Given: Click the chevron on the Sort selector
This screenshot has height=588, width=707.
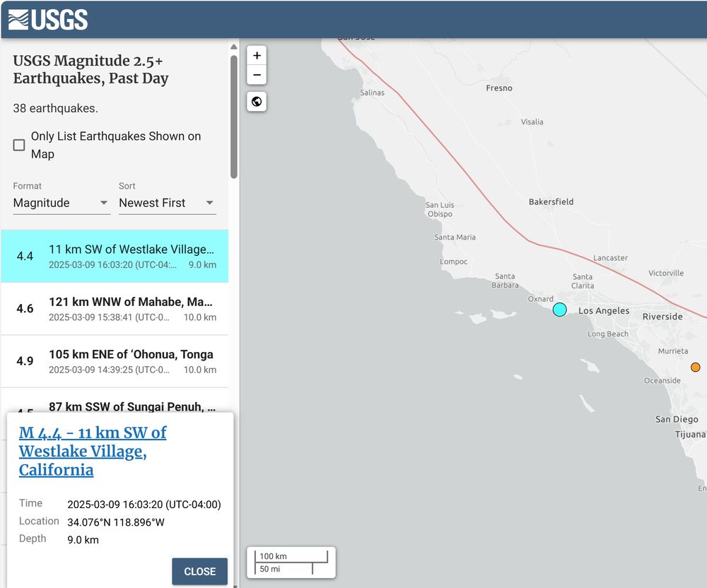Looking at the screenshot, I should coord(210,203).
